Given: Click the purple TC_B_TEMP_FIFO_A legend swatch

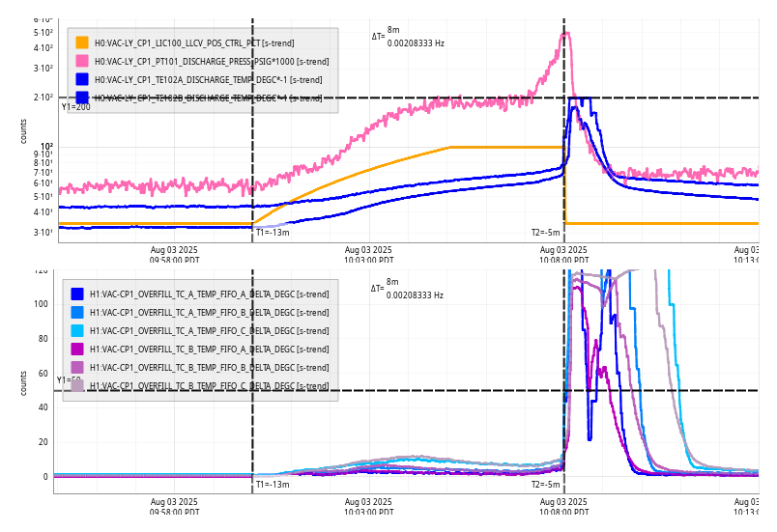Looking at the screenshot, I should 77,350.
